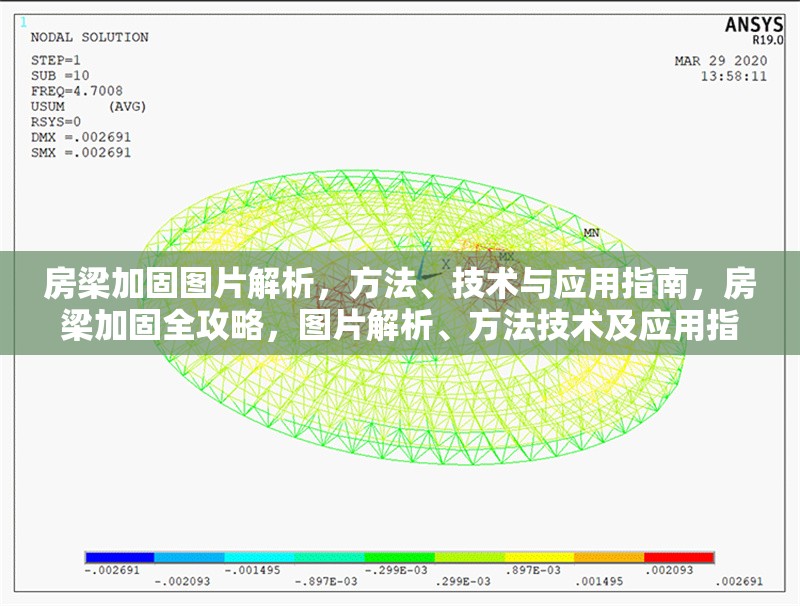
Task: Click the X axis label of the triad
Action: [x=447, y=264]
